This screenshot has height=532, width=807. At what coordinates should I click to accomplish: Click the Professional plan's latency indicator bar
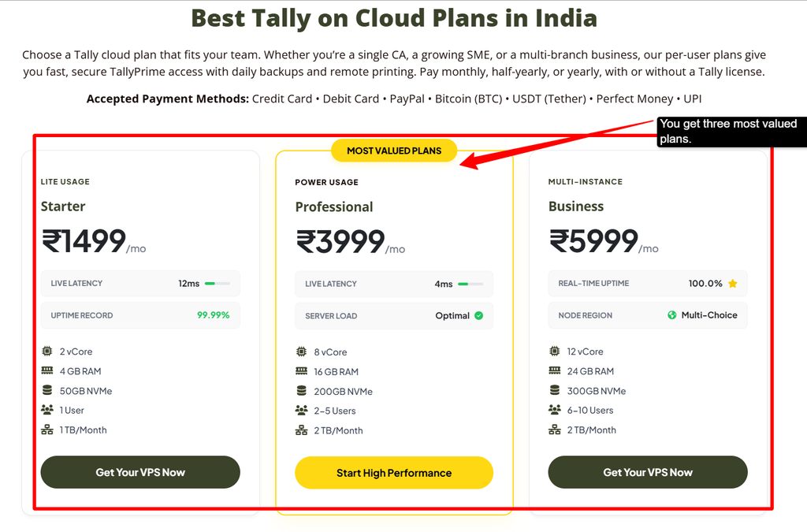tap(470, 284)
